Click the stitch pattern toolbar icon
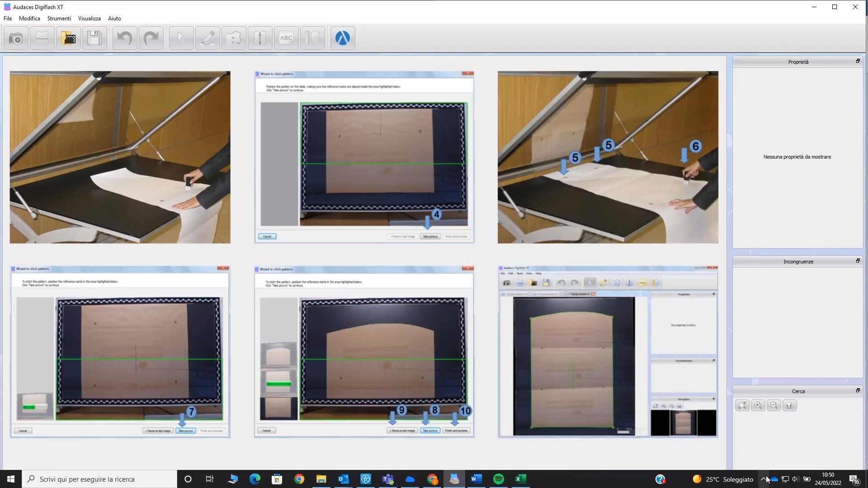 tap(42, 38)
